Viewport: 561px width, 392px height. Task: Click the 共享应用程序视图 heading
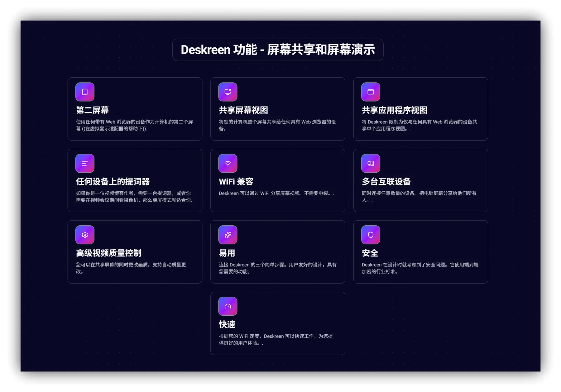coord(394,110)
